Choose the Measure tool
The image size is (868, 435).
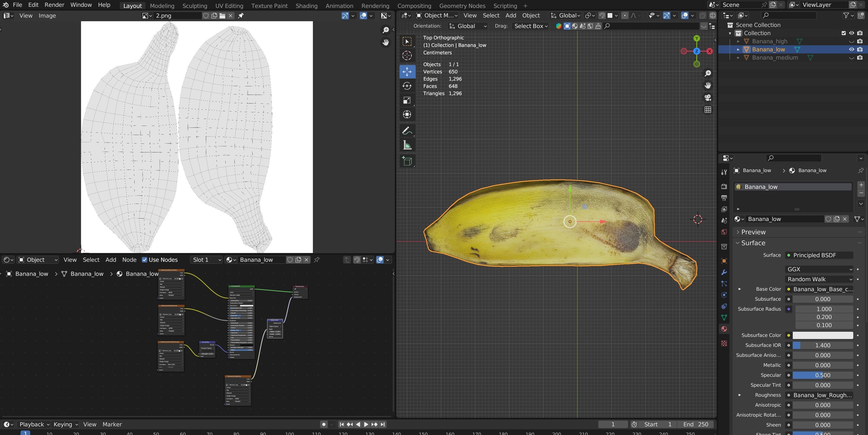tap(407, 145)
